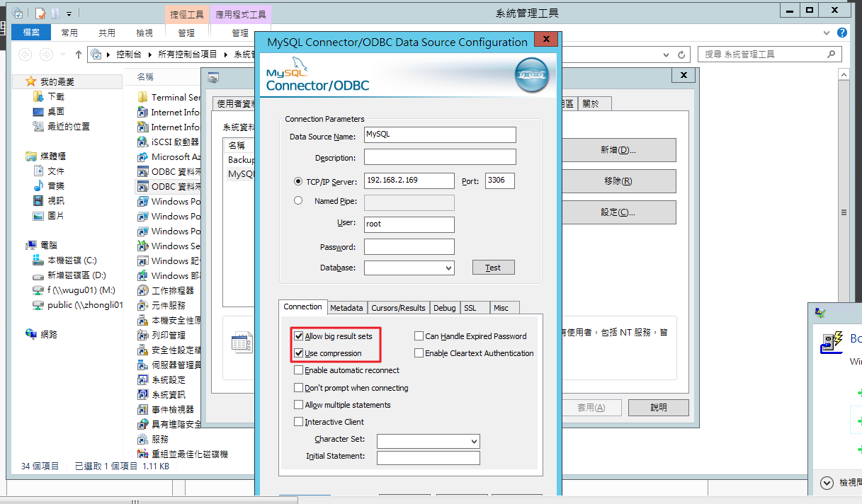
Task: Click the Downloads (下載) folder icon
Action: pos(38,96)
